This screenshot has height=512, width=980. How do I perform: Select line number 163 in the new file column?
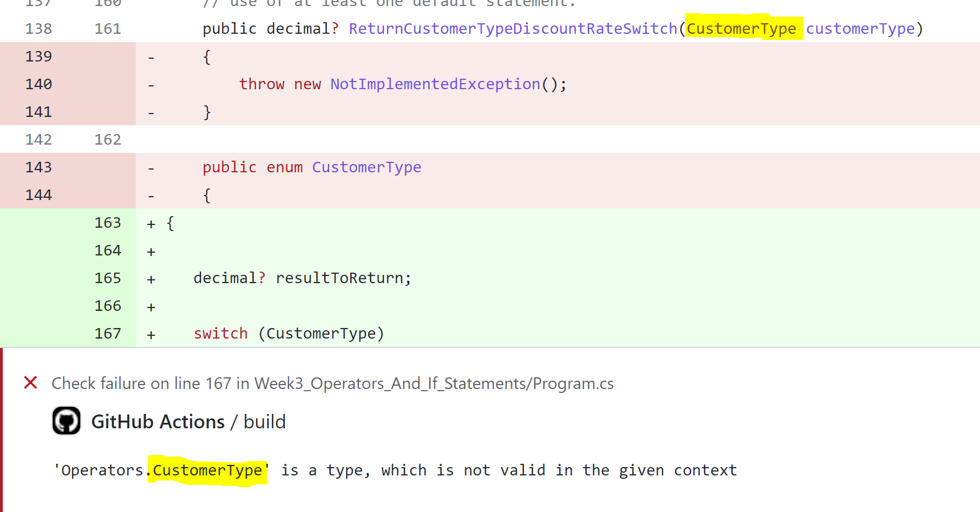point(108,222)
